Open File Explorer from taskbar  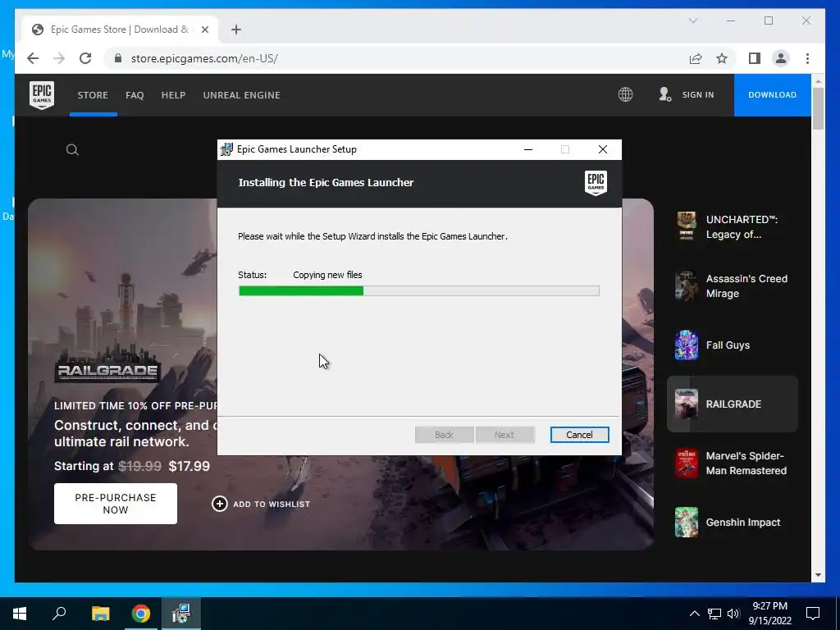[100, 614]
